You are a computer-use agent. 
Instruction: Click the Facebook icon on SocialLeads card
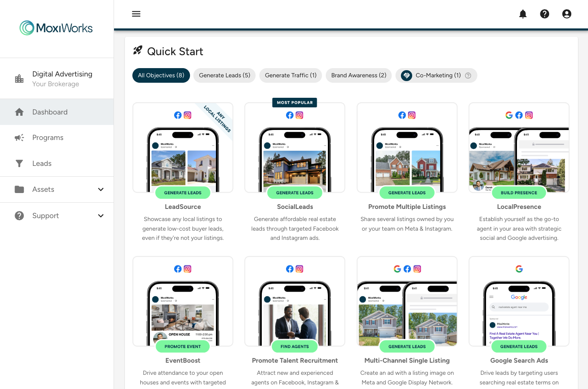coord(290,115)
